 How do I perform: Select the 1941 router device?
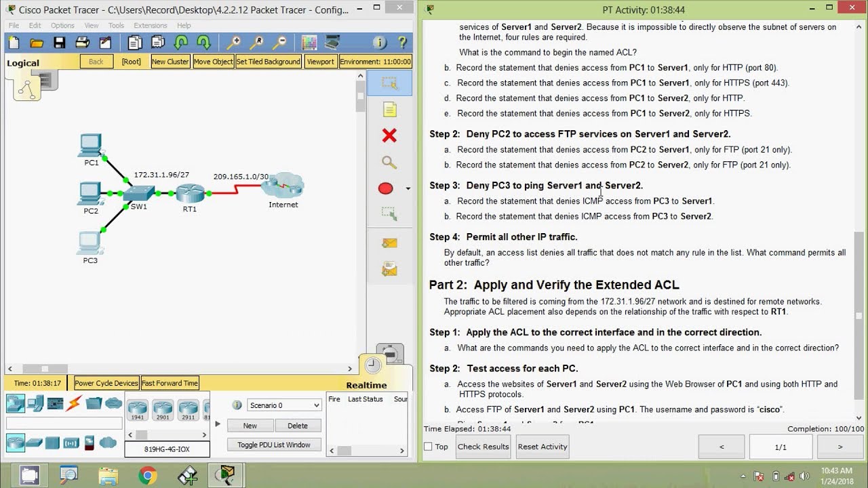[x=137, y=409]
